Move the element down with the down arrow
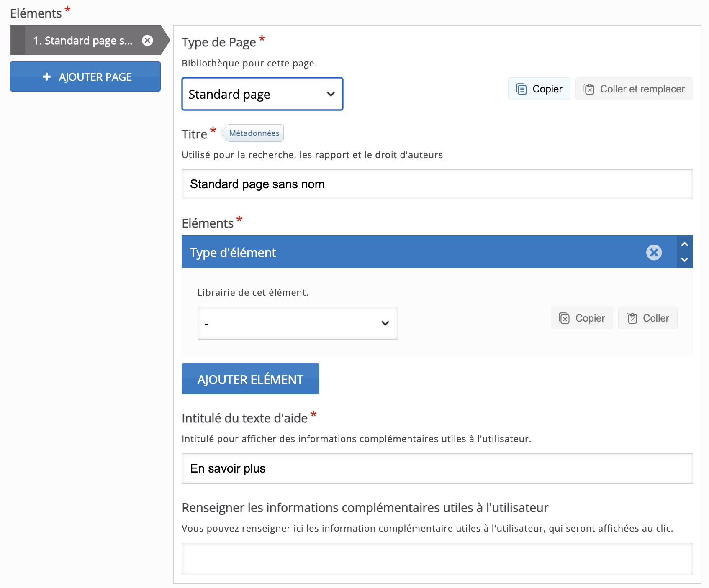The width and height of the screenshot is (709, 588). click(x=685, y=260)
